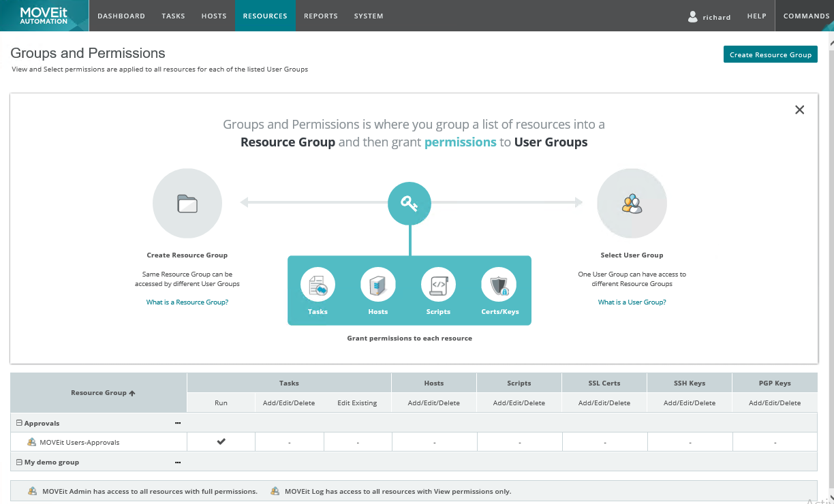Open the Approvals group options ellipsis menu

click(x=178, y=423)
